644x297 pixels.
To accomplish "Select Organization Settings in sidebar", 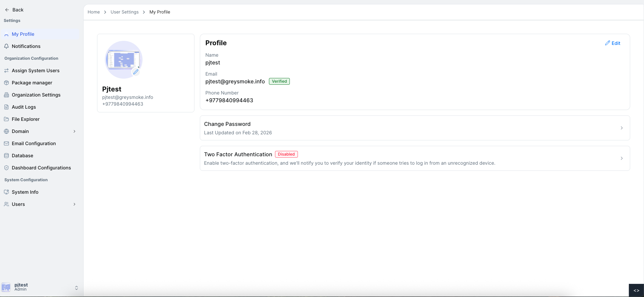I will (x=36, y=95).
